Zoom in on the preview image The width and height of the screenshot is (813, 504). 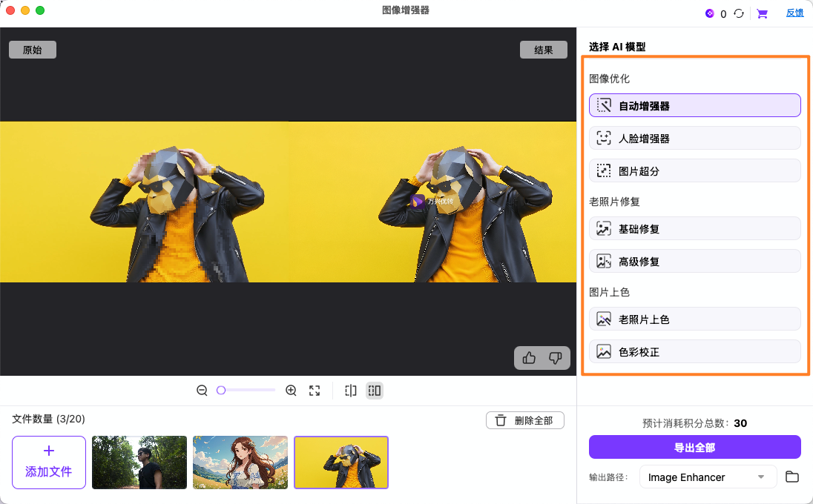[291, 390]
